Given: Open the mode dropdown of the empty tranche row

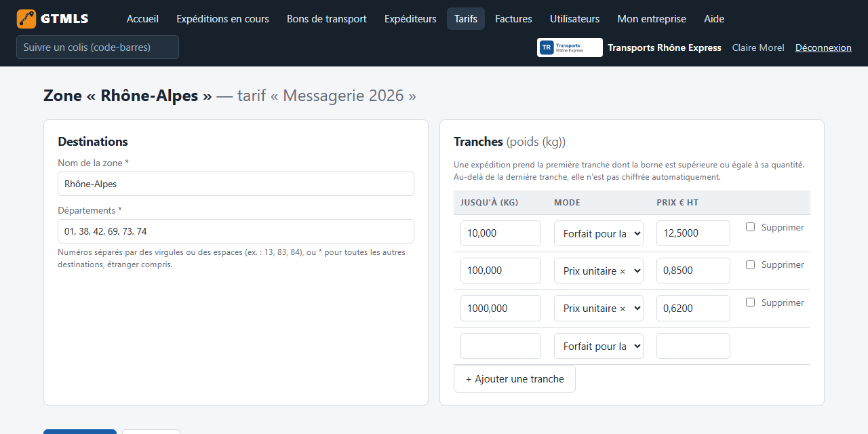Looking at the screenshot, I should point(599,346).
